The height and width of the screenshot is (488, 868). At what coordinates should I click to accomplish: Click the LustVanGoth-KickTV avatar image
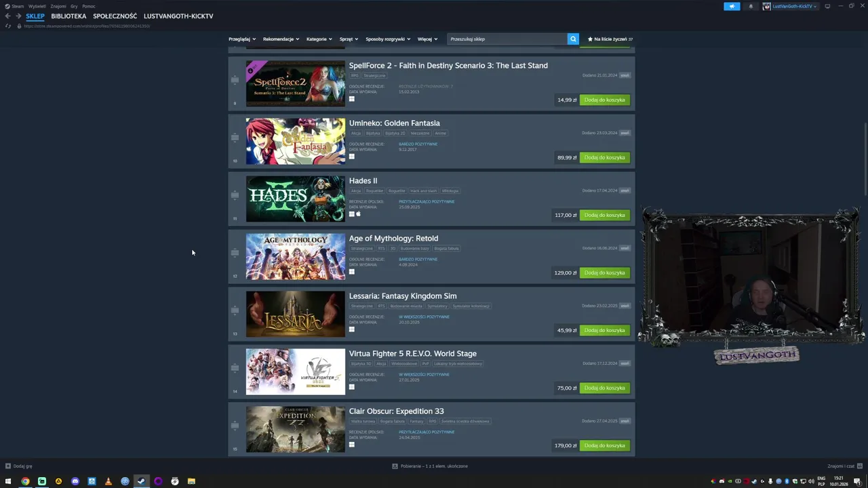click(767, 6)
